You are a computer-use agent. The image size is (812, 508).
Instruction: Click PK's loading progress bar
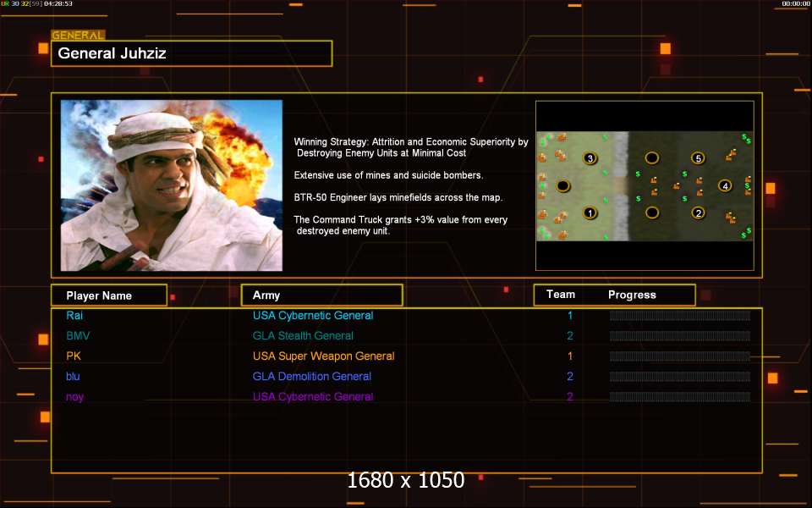[x=680, y=356]
